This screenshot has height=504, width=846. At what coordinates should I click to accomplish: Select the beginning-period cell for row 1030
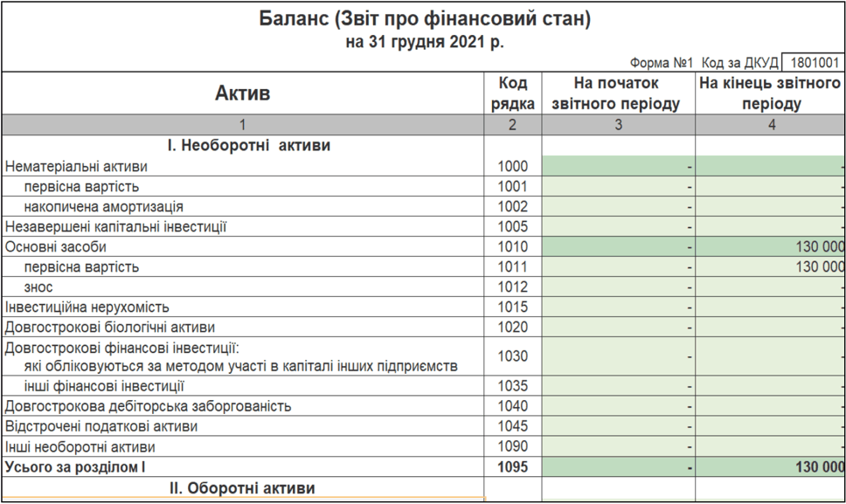(x=618, y=356)
